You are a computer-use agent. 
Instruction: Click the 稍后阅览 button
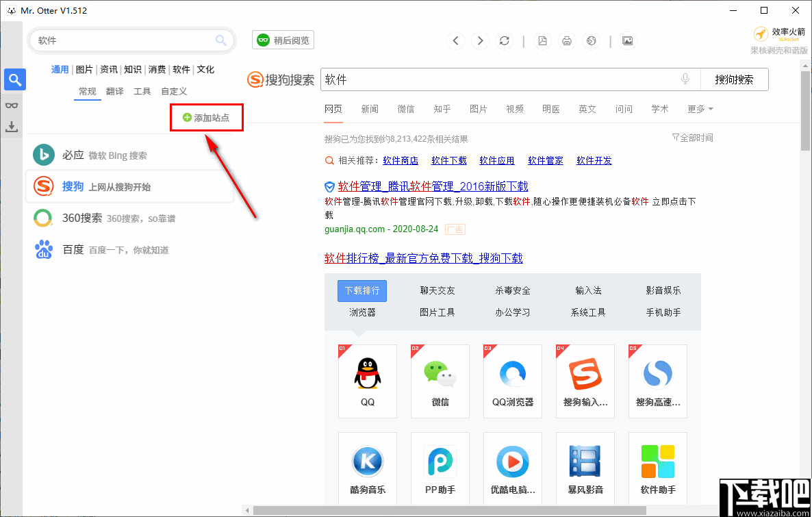[x=283, y=40]
